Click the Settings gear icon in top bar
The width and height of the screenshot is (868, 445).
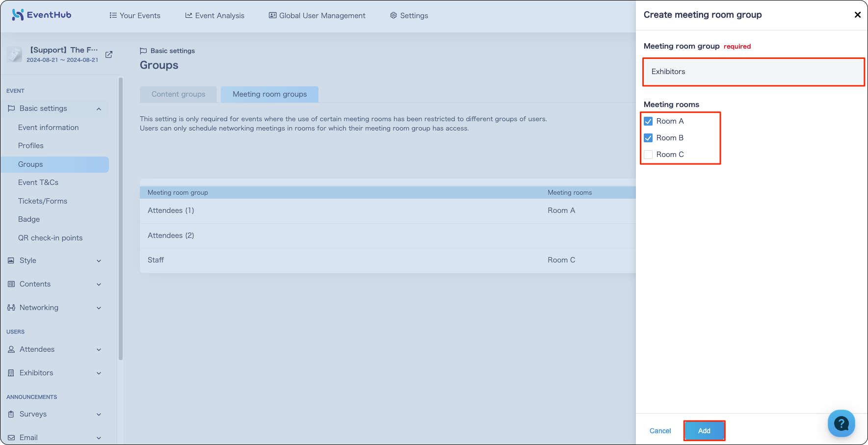[x=394, y=15]
